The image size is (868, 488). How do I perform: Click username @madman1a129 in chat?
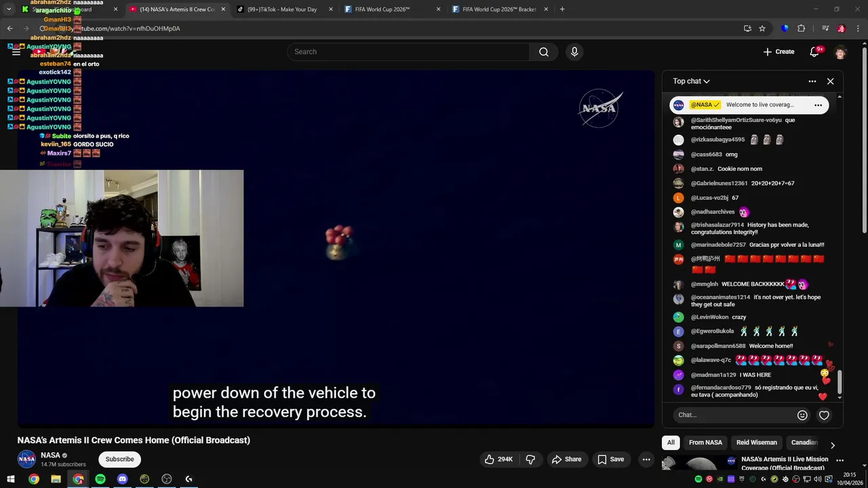tap(713, 375)
